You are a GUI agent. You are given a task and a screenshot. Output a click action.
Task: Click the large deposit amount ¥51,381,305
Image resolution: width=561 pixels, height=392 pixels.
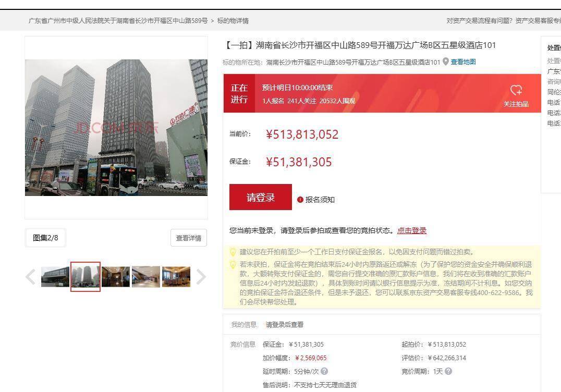click(299, 162)
